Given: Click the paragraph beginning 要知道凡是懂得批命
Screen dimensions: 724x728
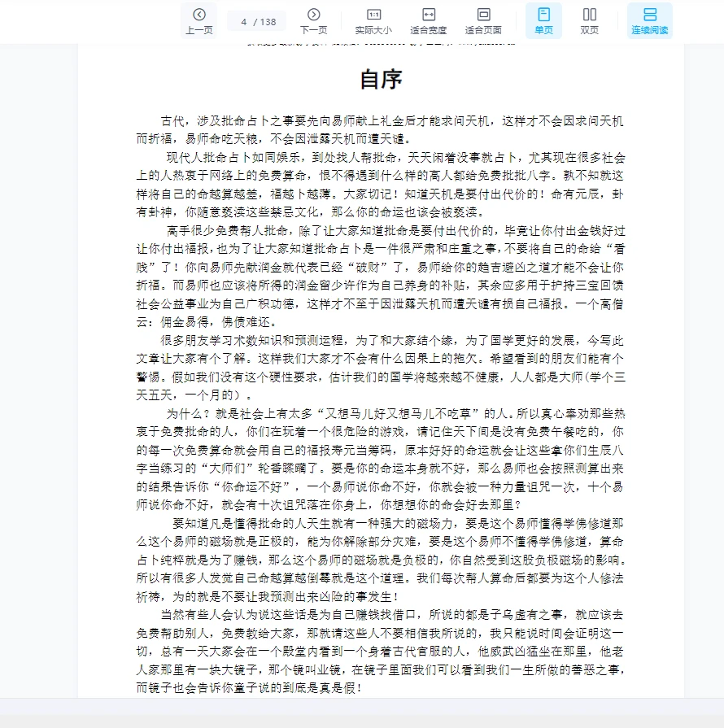Looking at the screenshot, I should [380, 560].
